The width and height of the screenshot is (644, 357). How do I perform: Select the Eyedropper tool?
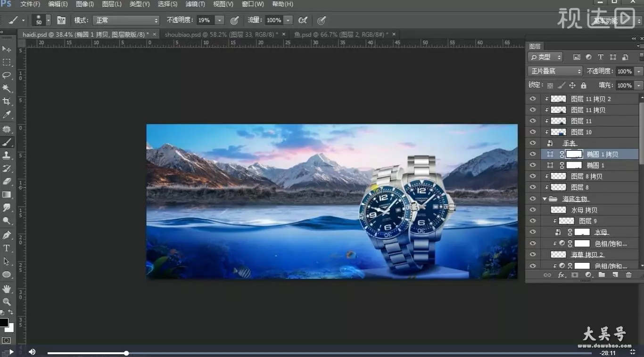point(7,115)
